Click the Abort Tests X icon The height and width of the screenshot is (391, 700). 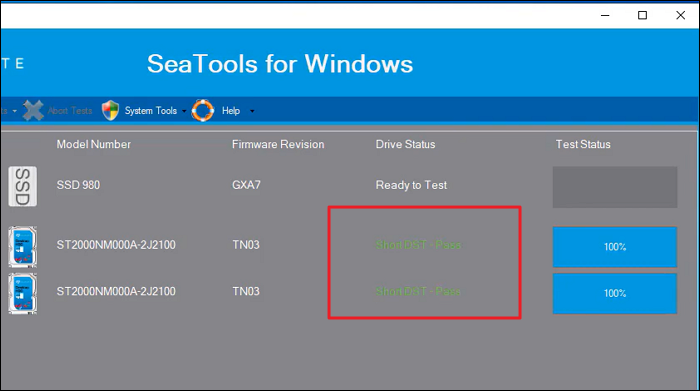[x=33, y=110]
